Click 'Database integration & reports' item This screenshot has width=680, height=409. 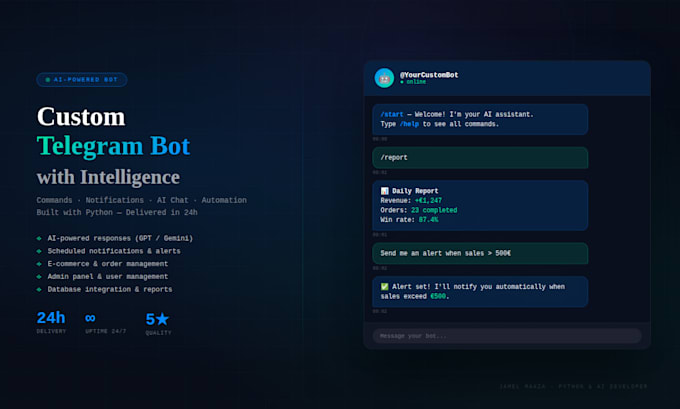(110, 289)
